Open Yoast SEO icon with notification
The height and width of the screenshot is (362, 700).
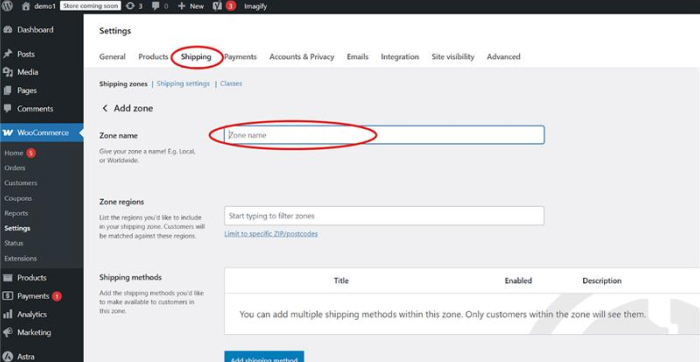coord(217,6)
